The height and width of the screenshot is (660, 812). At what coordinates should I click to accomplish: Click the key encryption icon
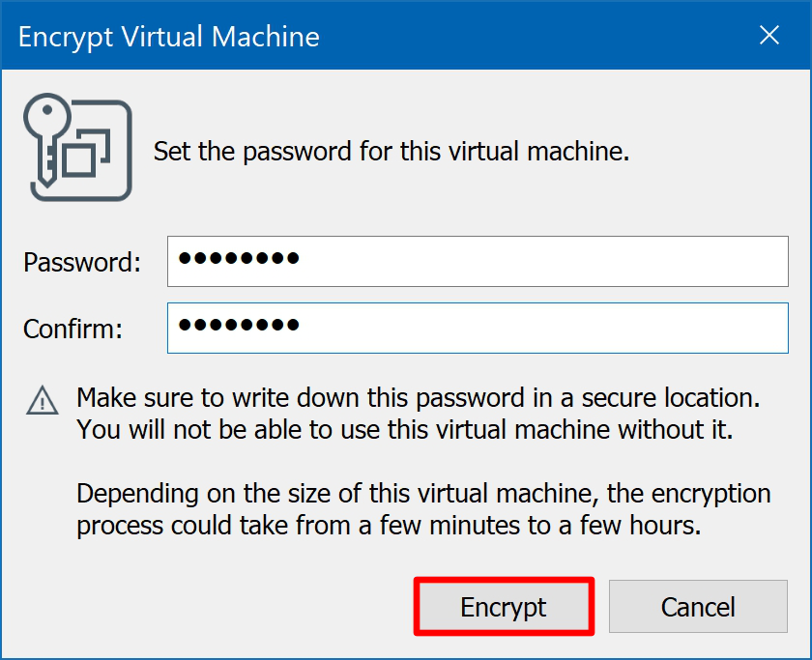point(77,150)
